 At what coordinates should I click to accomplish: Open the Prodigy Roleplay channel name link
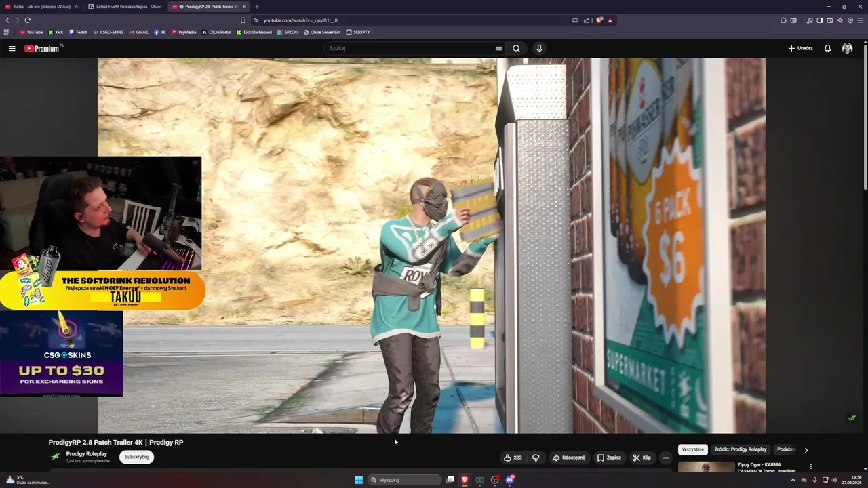click(x=87, y=453)
